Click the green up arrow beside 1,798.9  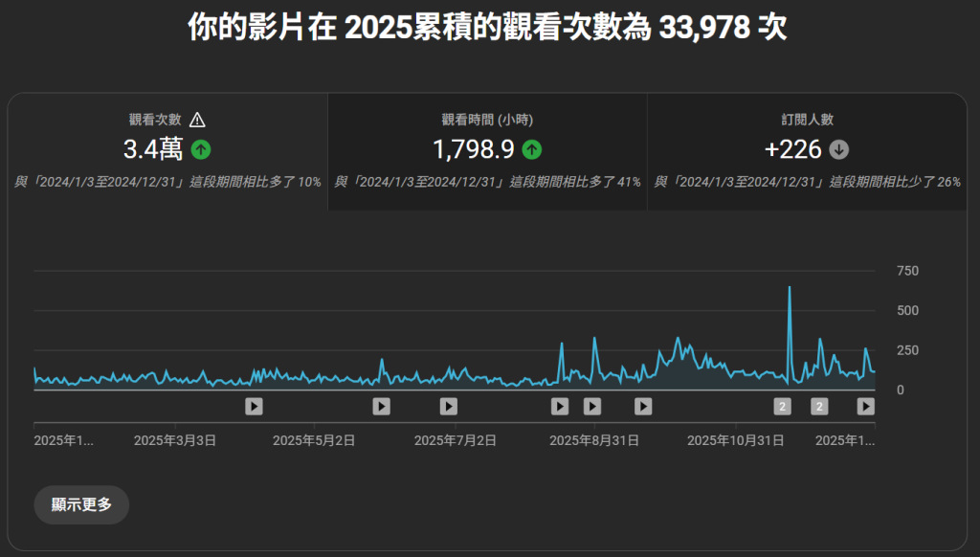(532, 149)
